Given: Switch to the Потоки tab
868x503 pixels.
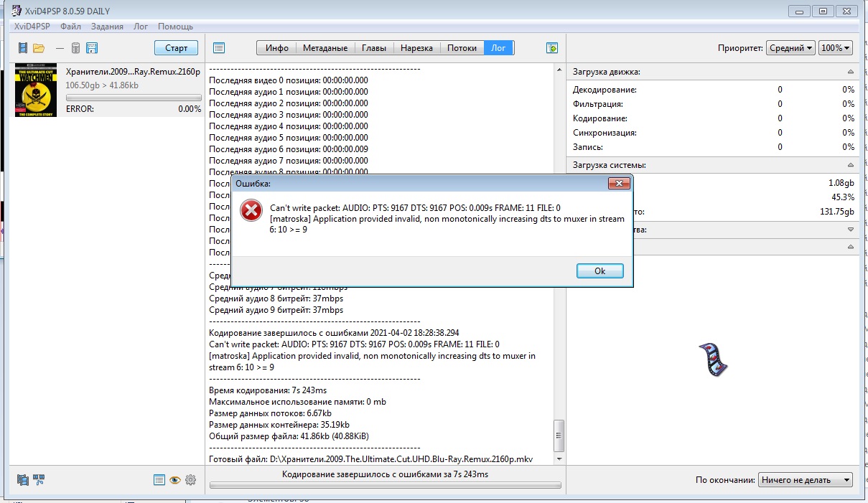Looking at the screenshot, I should pyautogui.click(x=462, y=48).
